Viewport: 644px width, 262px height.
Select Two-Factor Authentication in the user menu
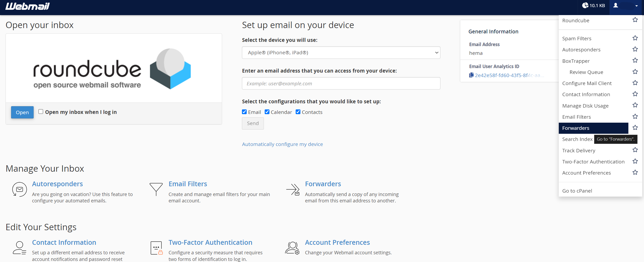(593, 162)
